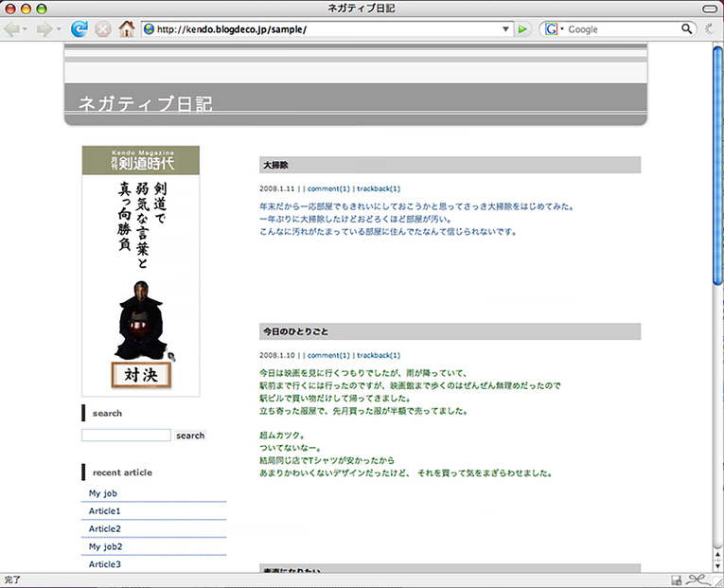Click the browser Back arrow button

[11, 29]
